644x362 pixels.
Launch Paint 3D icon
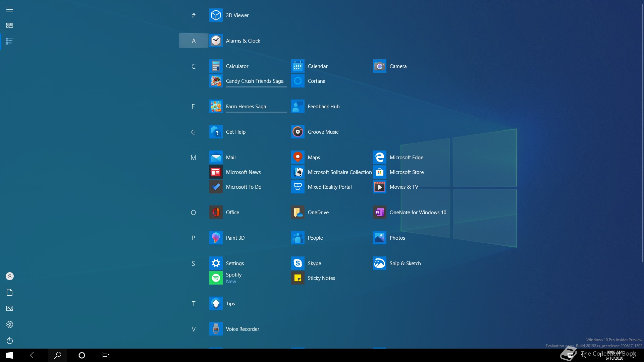[x=216, y=238]
